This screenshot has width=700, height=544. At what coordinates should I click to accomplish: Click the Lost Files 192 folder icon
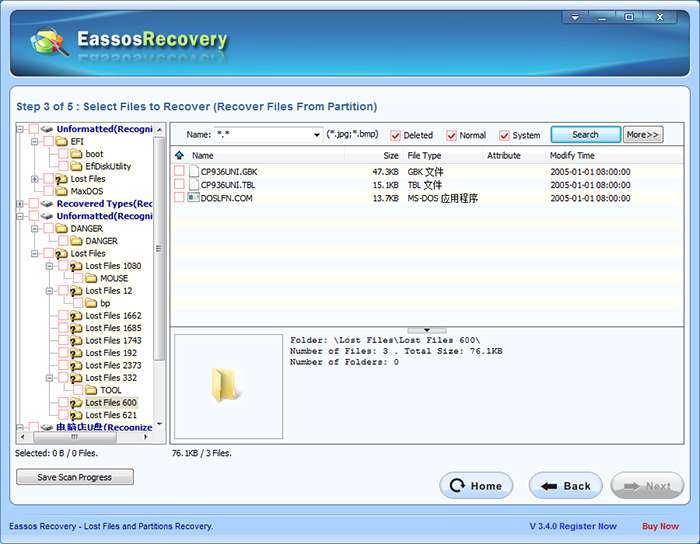point(76,353)
